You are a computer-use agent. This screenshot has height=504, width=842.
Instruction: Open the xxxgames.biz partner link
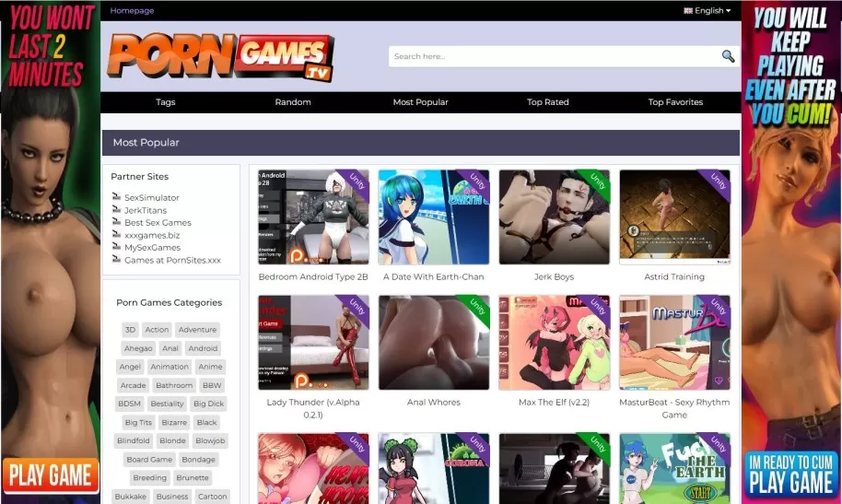pos(152,235)
